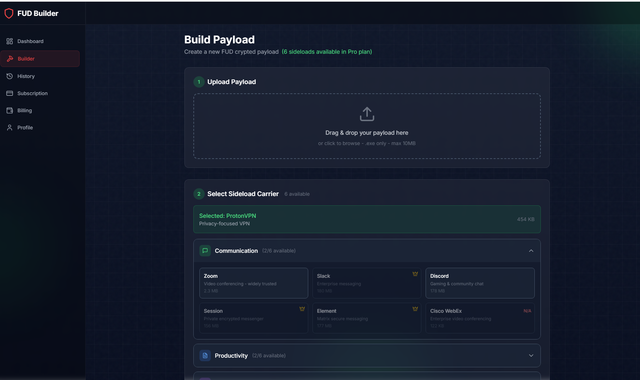
Task: Click the Selected: ProtonVPN banner
Action: (x=367, y=220)
